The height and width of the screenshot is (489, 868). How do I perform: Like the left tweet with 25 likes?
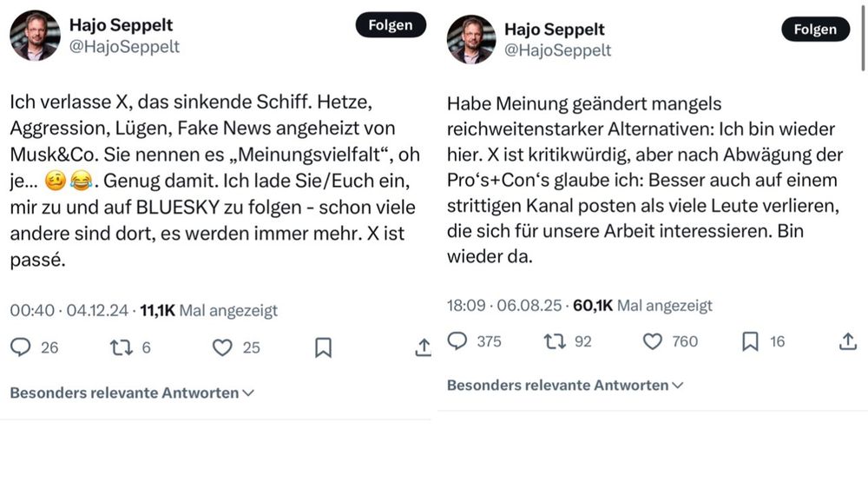tap(223, 347)
